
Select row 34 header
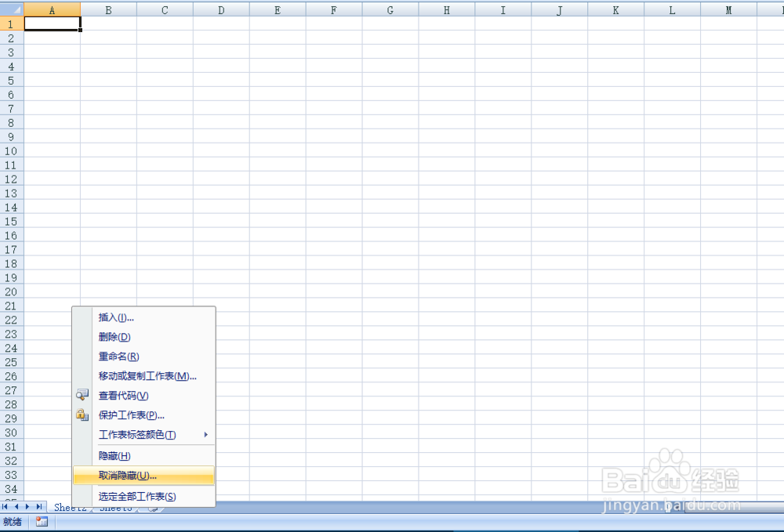pos(12,489)
